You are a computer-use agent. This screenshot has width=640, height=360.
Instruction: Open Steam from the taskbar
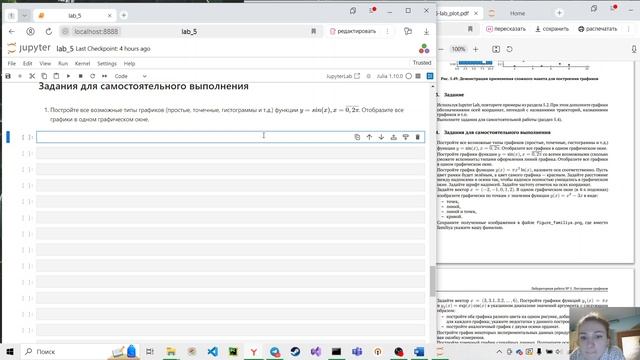click(x=295, y=351)
